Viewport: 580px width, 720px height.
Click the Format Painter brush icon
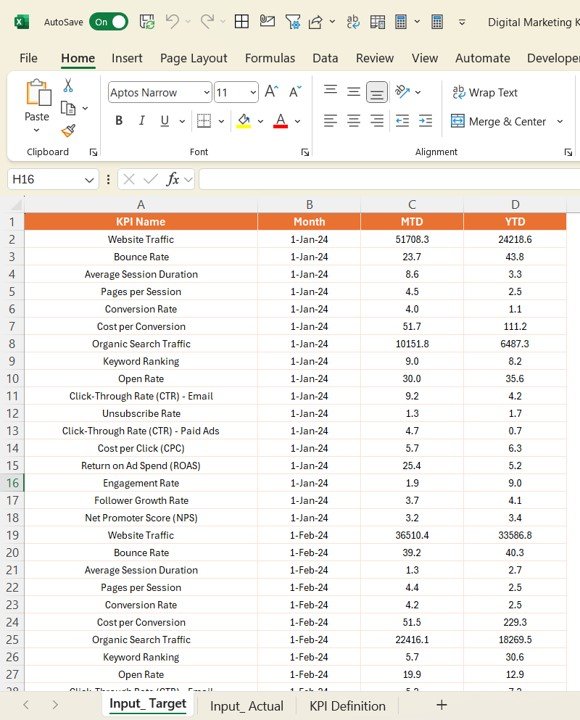tap(68, 131)
